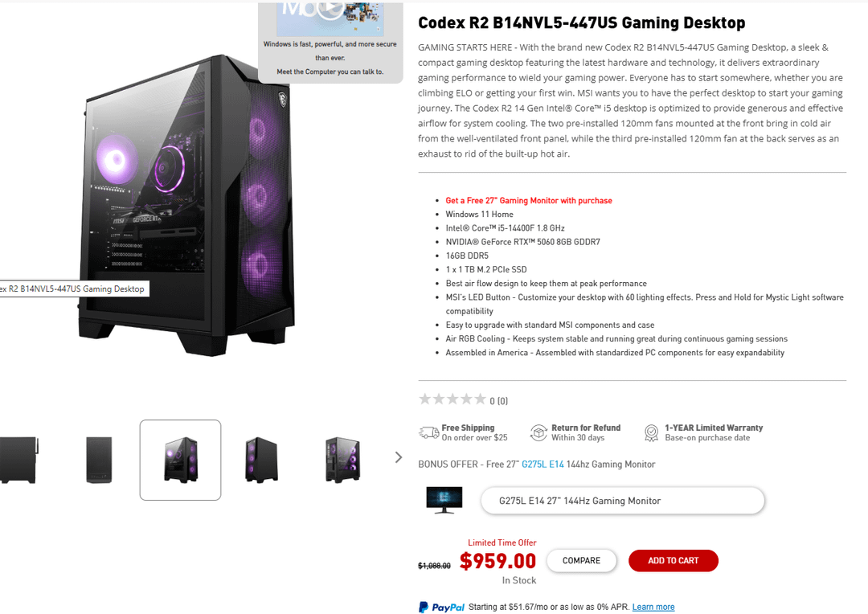
Task: Click the Free Shipping truck icon
Action: pyautogui.click(x=428, y=432)
